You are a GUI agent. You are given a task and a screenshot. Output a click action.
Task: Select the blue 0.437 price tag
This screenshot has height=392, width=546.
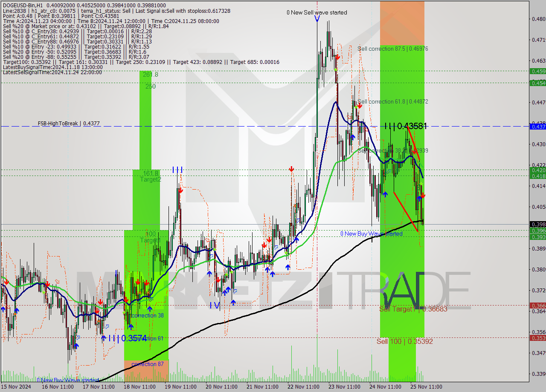coord(537,127)
